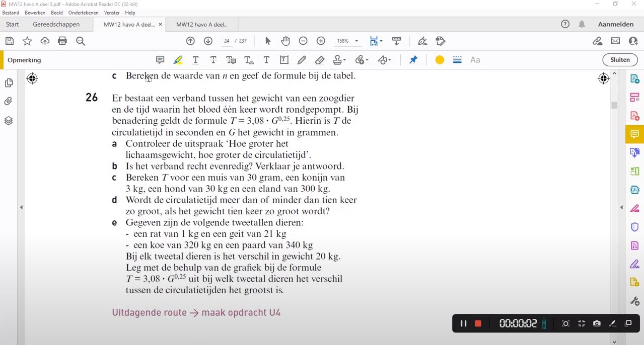
Task: Change the line thickness setting
Action: [457, 60]
